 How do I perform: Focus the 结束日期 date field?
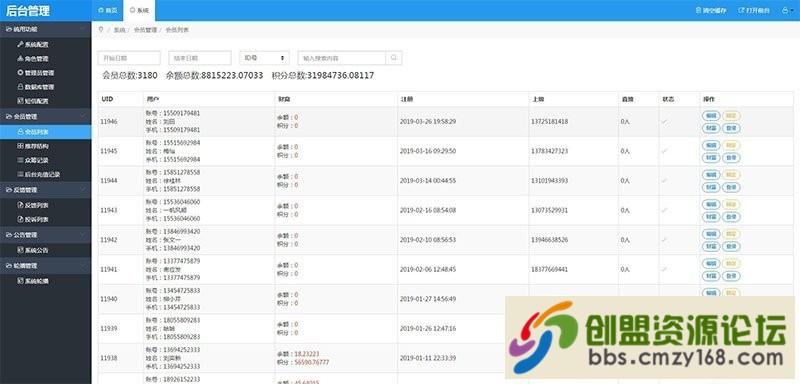(x=199, y=58)
